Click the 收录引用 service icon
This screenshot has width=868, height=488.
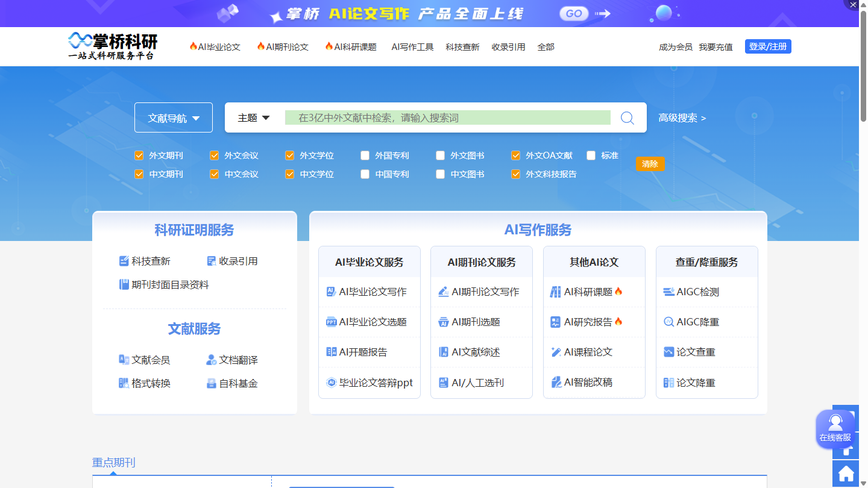click(x=212, y=261)
